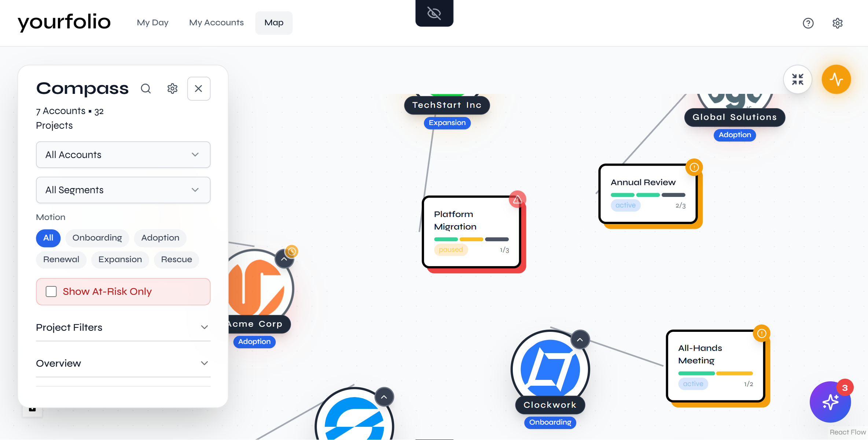Screen dimensions: 868x440
Task: Open the All-Hands Meeting project card
Action: coord(716,366)
